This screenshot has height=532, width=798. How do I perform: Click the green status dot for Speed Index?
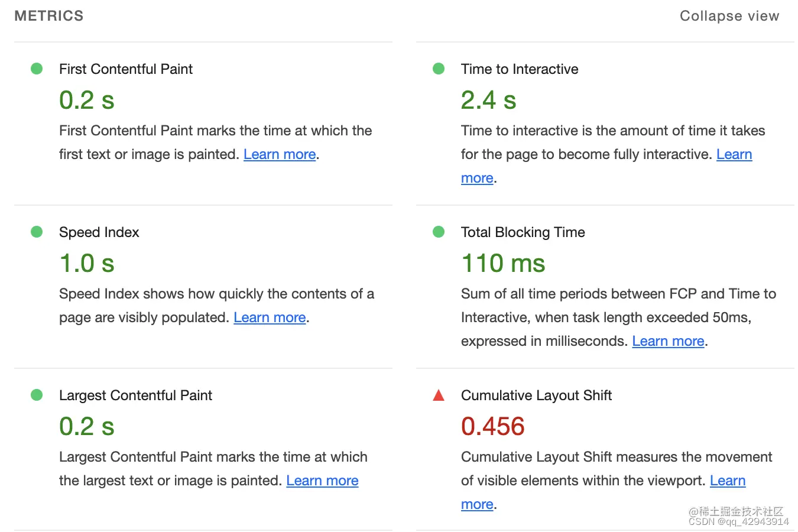(37, 232)
